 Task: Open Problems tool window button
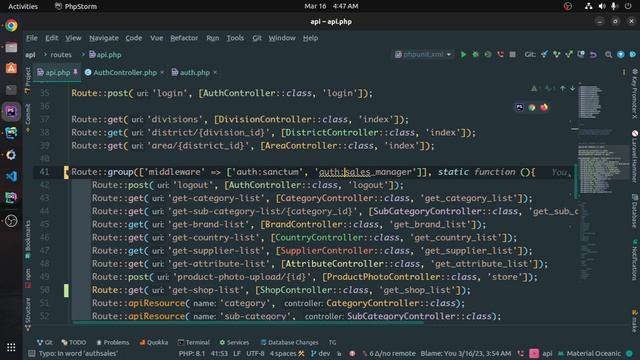click(x=113, y=342)
